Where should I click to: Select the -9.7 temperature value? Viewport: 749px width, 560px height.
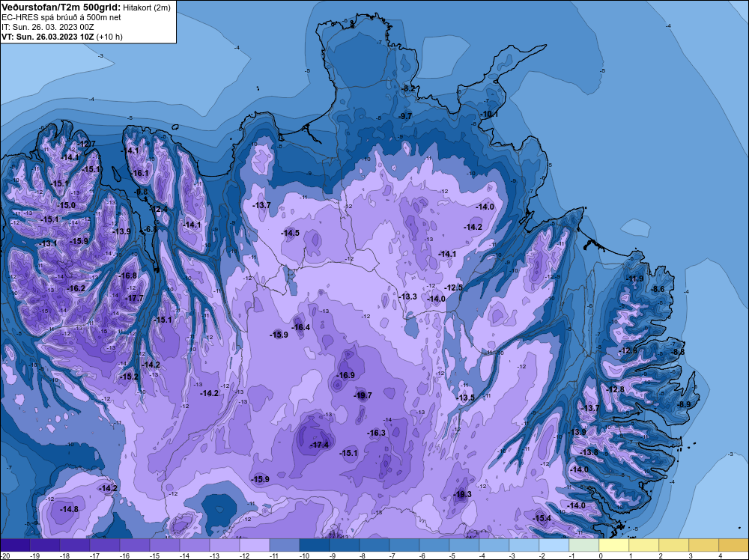pos(405,116)
